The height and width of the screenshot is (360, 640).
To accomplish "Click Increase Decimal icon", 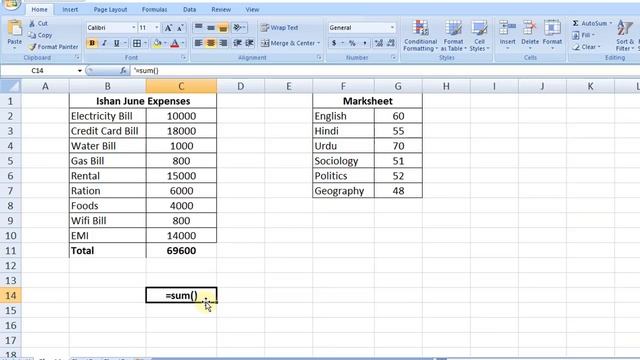I will point(379,43).
